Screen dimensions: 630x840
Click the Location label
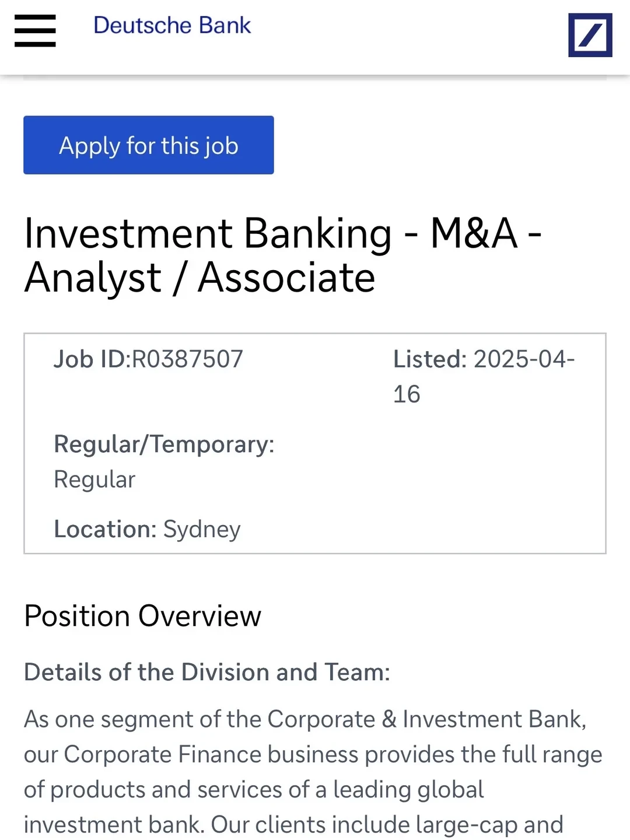pos(105,529)
